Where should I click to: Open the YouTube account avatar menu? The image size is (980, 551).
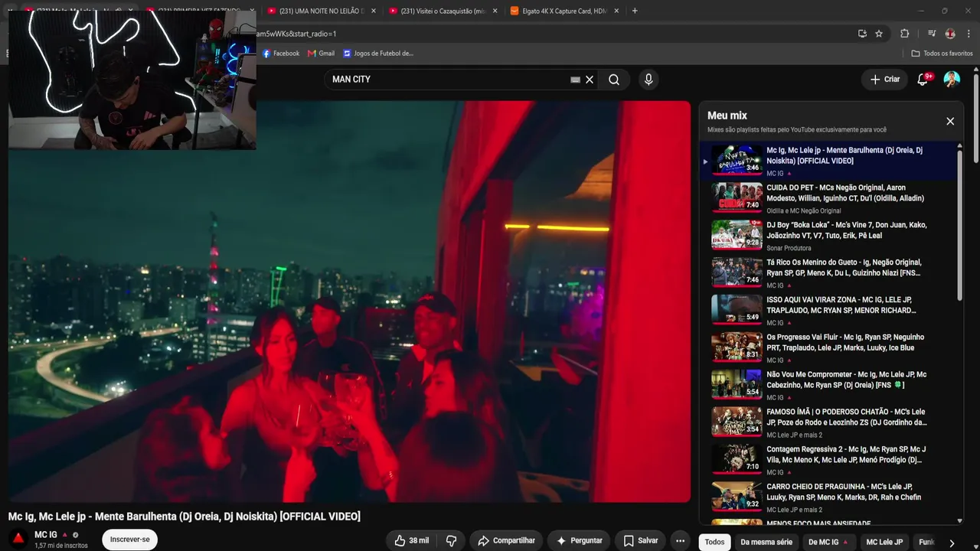pyautogui.click(x=952, y=80)
